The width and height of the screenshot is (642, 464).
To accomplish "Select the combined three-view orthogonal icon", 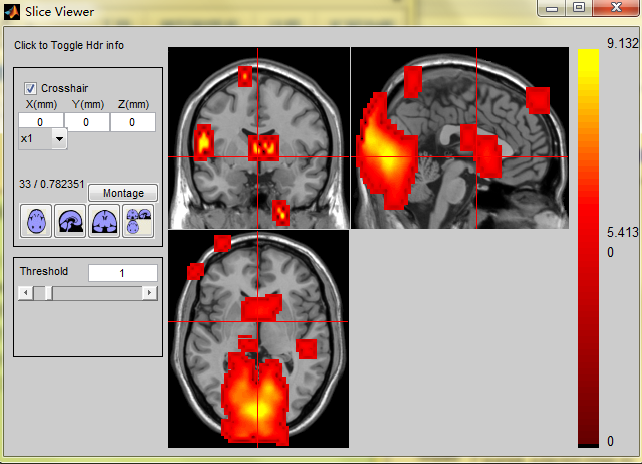I will coord(138,221).
